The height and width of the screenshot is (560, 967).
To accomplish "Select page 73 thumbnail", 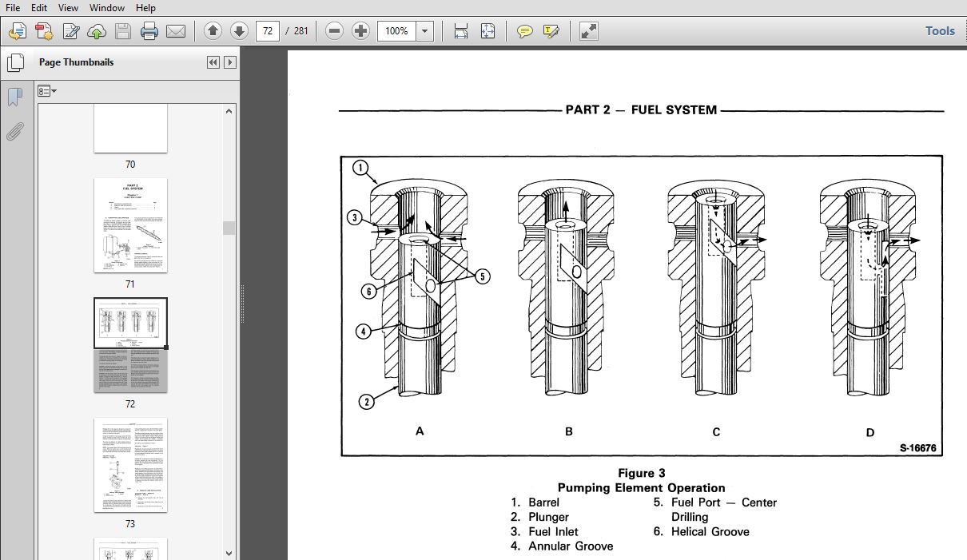I will click(x=130, y=465).
